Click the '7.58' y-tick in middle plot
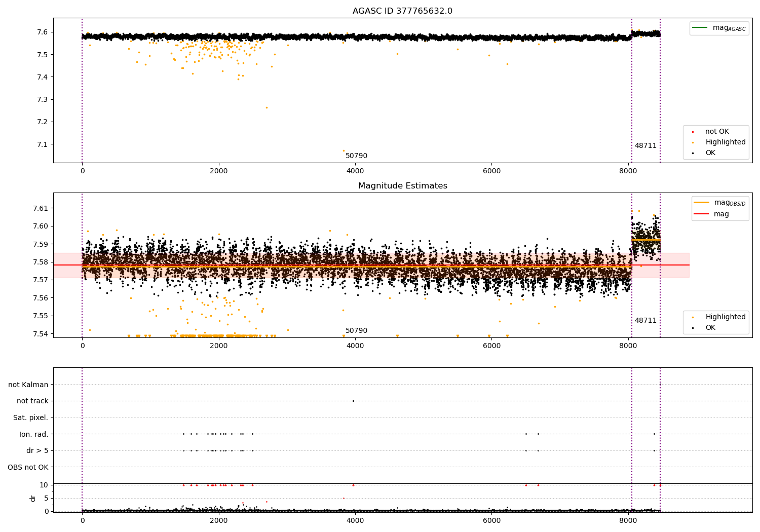The image size is (760, 532). click(x=41, y=262)
